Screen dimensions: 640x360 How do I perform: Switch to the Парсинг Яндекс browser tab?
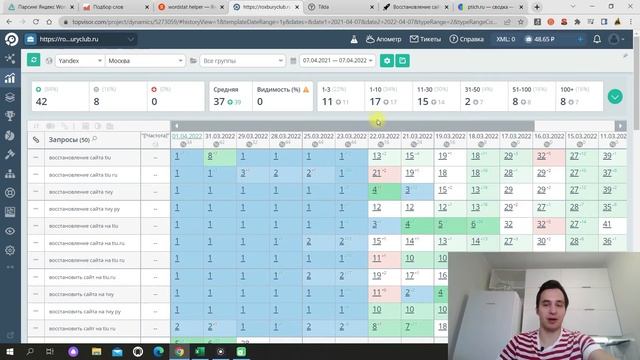coord(41,7)
